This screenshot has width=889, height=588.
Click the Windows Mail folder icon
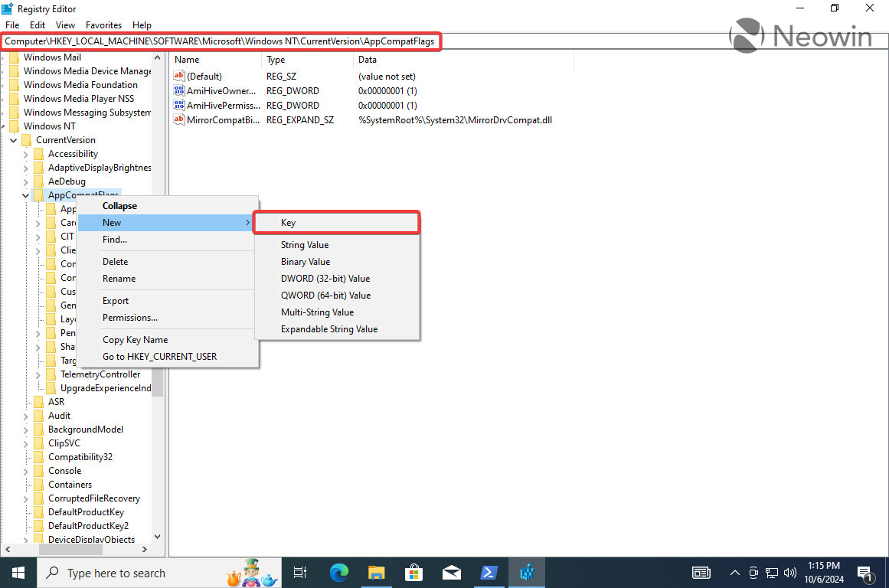click(15, 57)
